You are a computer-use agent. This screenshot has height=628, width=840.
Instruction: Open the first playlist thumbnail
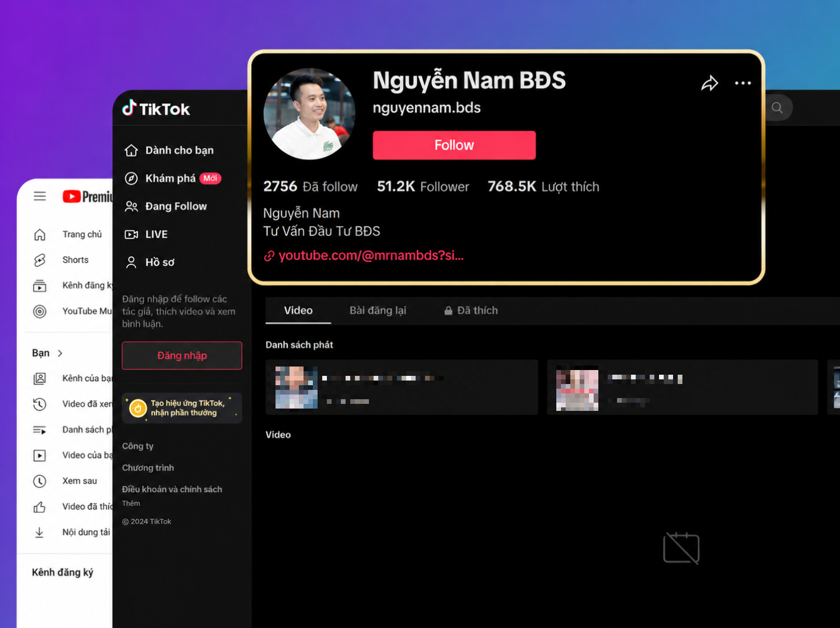pos(297,388)
